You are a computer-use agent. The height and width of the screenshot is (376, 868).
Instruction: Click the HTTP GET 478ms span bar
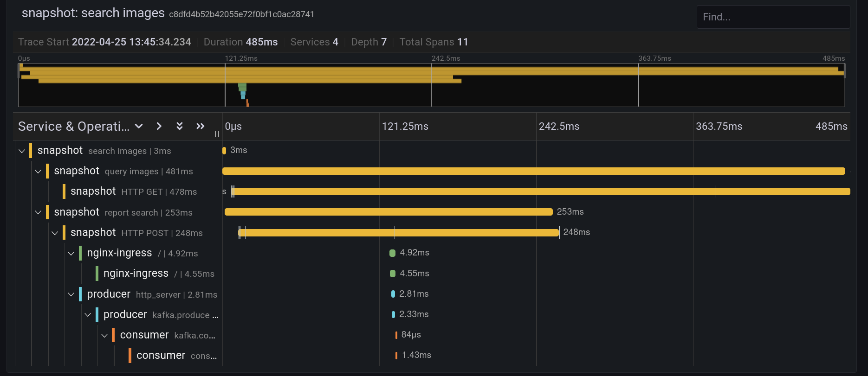point(541,191)
